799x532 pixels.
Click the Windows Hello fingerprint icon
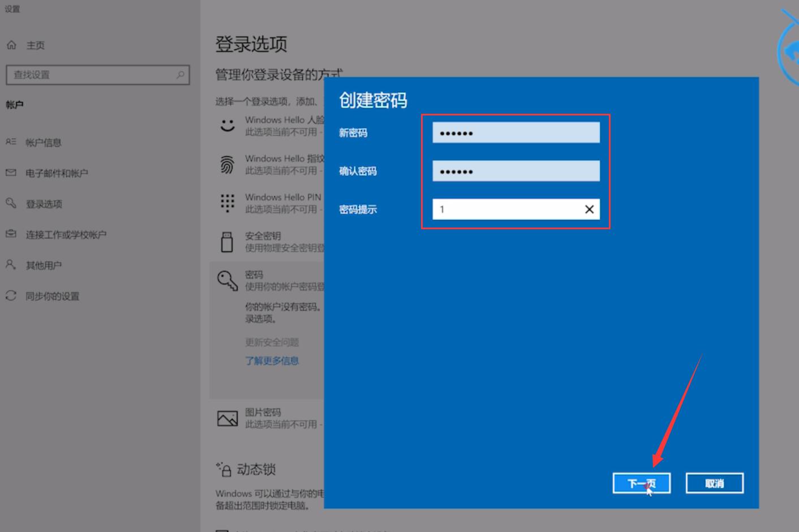click(x=227, y=165)
